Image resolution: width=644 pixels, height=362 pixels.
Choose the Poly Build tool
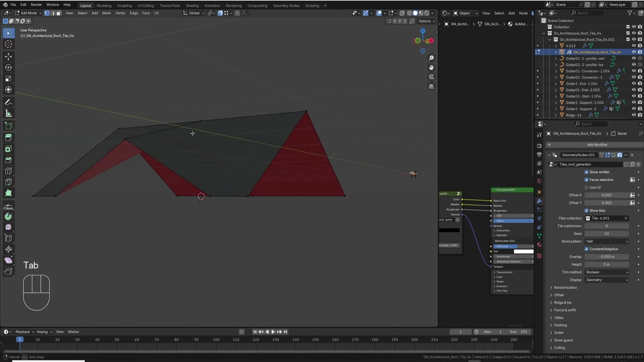pos(8,193)
